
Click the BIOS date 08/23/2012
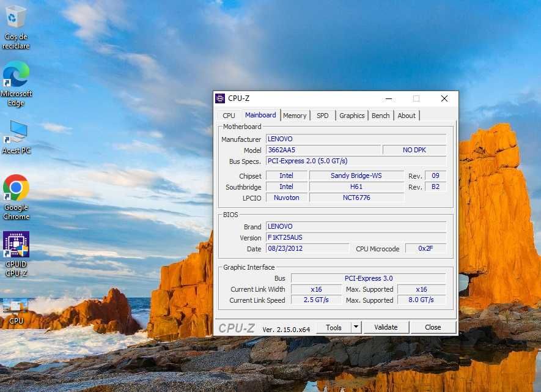[307, 248]
